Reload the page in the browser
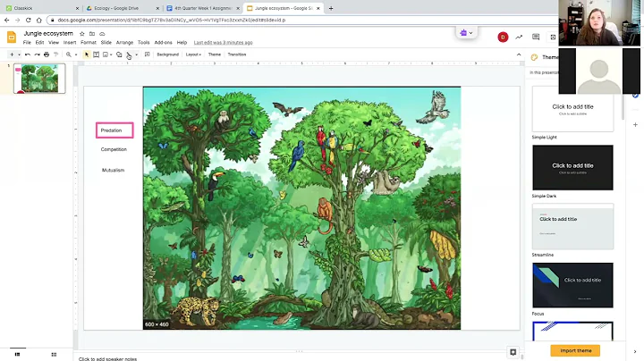This screenshot has height=361, width=644. point(28,20)
